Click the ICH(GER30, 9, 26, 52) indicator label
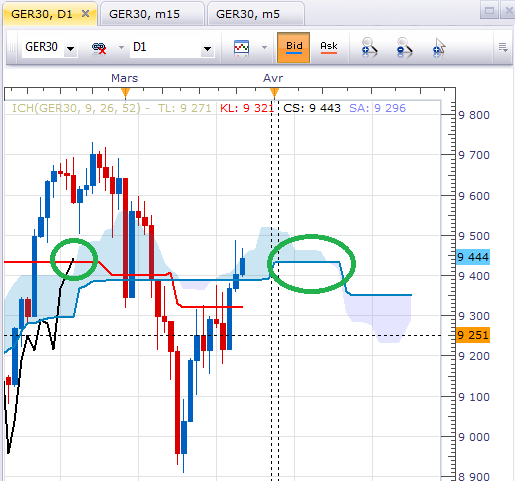Image resolution: width=529 pixels, height=481 pixels. pos(76,108)
